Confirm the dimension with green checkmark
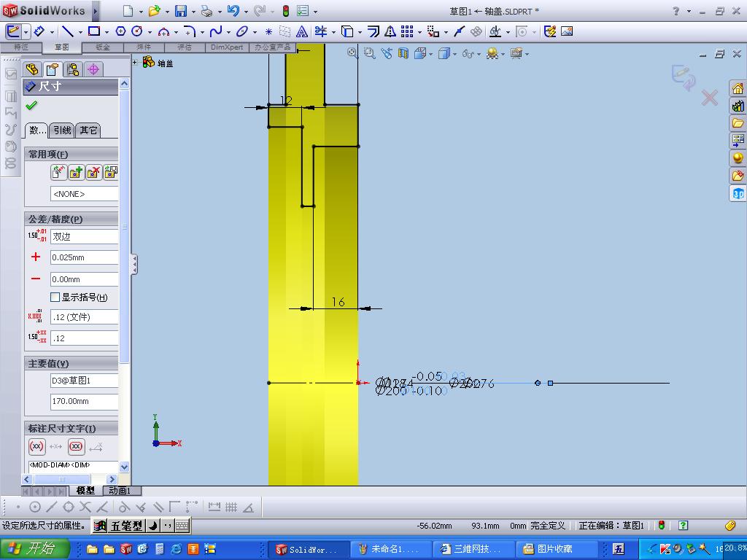747x560 pixels. [x=31, y=105]
